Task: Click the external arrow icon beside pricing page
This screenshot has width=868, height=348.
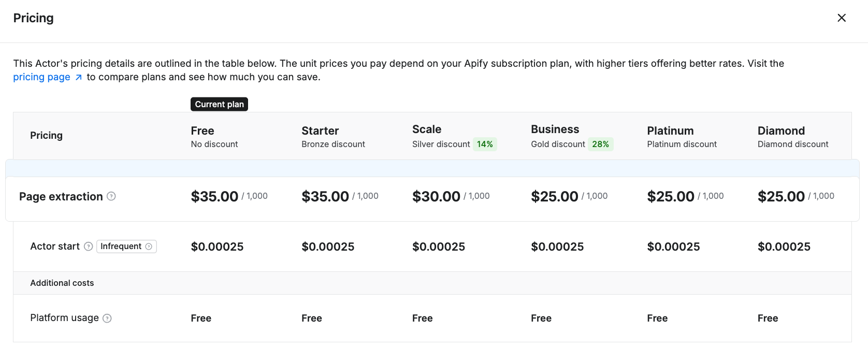Action: point(79,78)
